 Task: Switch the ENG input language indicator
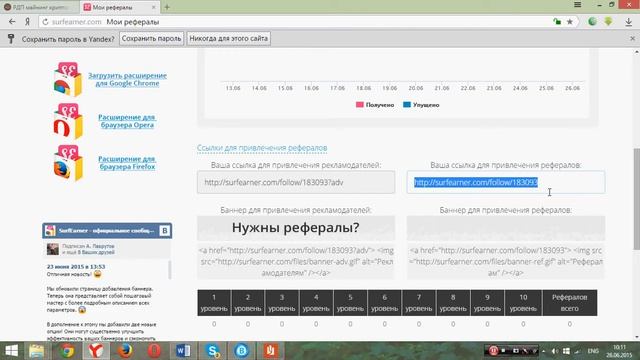pyautogui.click(x=593, y=351)
